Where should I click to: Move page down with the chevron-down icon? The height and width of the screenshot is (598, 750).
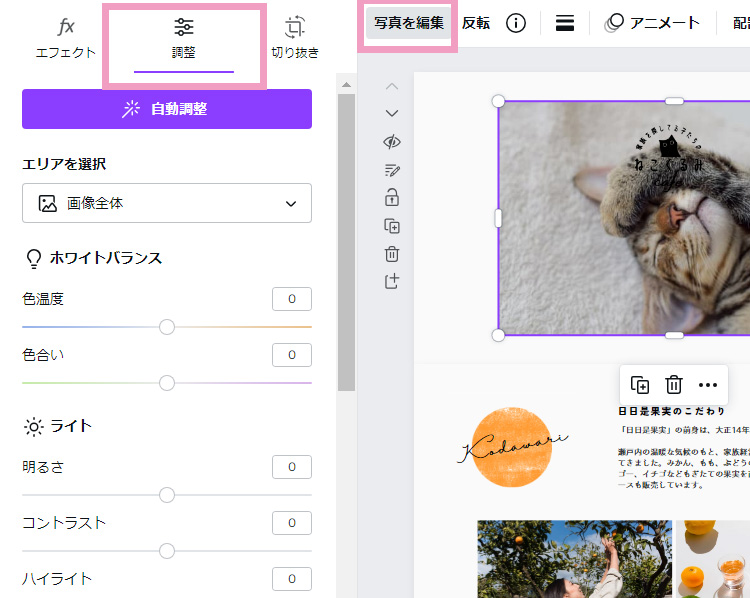pyautogui.click(x=392, y=113)
